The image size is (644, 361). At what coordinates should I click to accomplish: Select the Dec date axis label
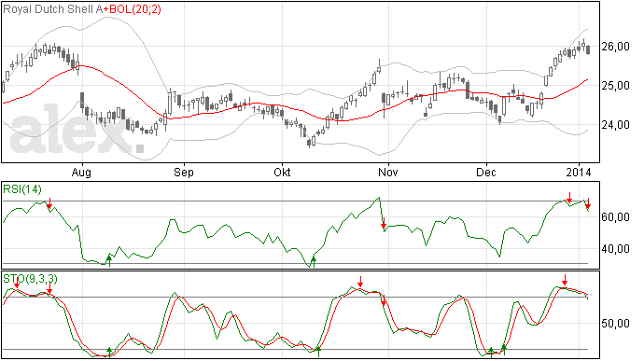tap(486, 172)
